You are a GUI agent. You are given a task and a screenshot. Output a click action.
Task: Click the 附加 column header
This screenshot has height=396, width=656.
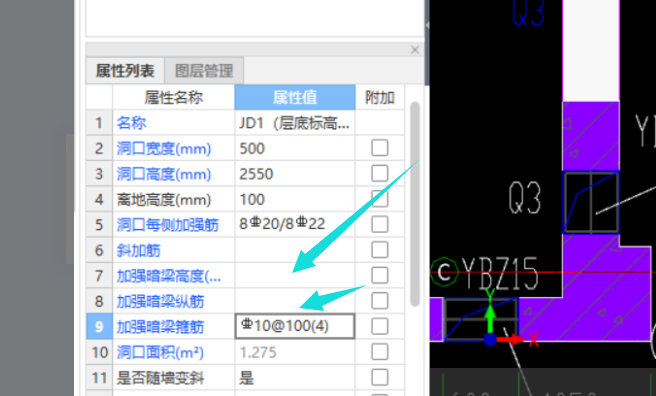click(380, 97)
